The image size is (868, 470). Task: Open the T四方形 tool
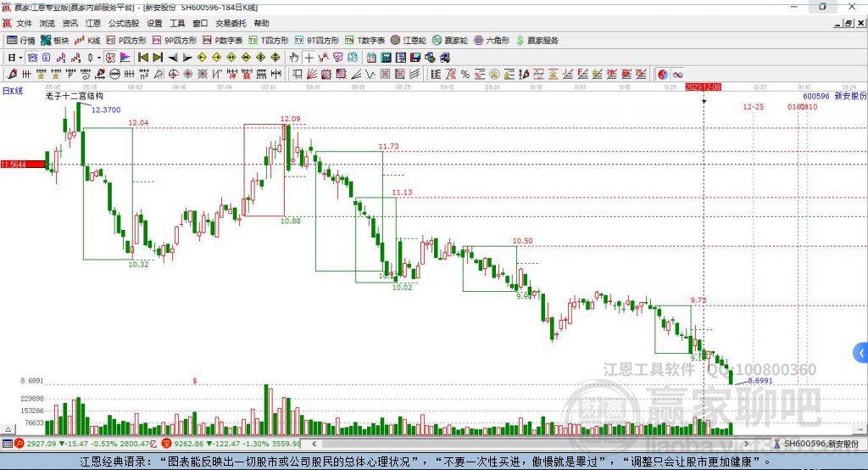pos(269,41)
